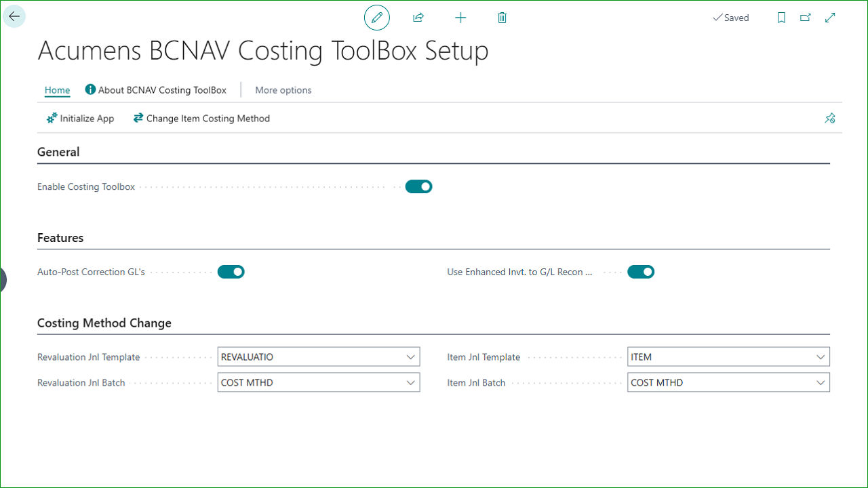Create a new record with the plus icon

tap(460, 18)
